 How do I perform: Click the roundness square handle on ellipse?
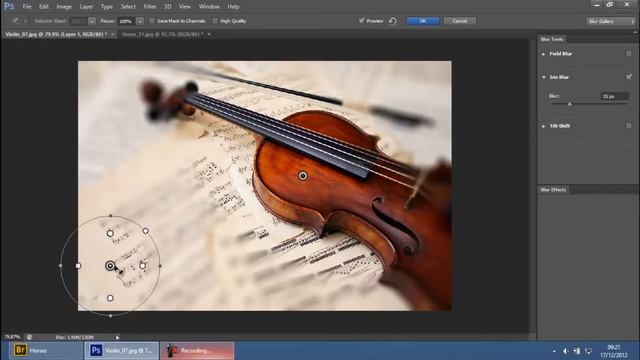tap(146, 231)
